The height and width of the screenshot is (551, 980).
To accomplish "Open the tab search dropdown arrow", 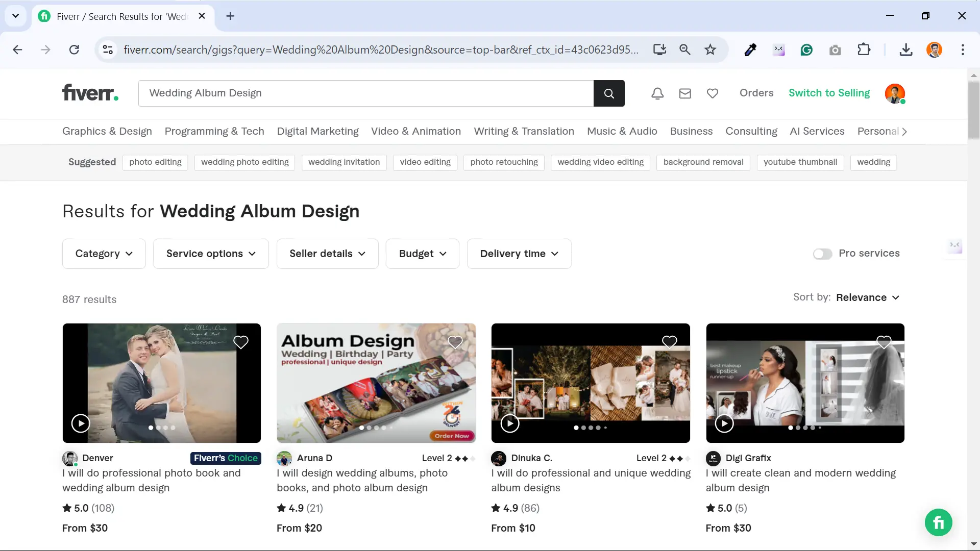I will point(15,16).
